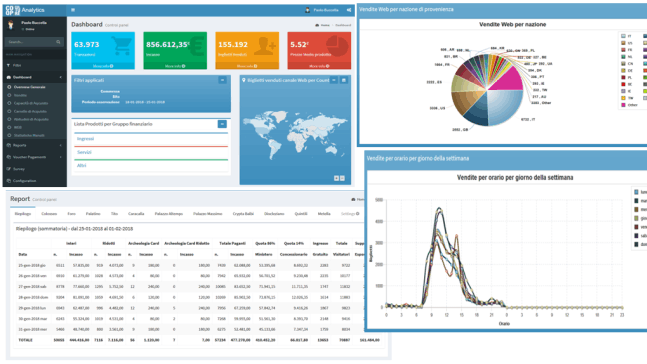
Task: Collapse the Filtri applicati panel
Action: [222, 80]
